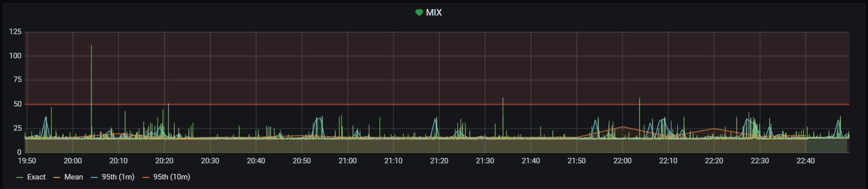Click the green Exact legend color line
868x189 pixels.
click(20, 177)
